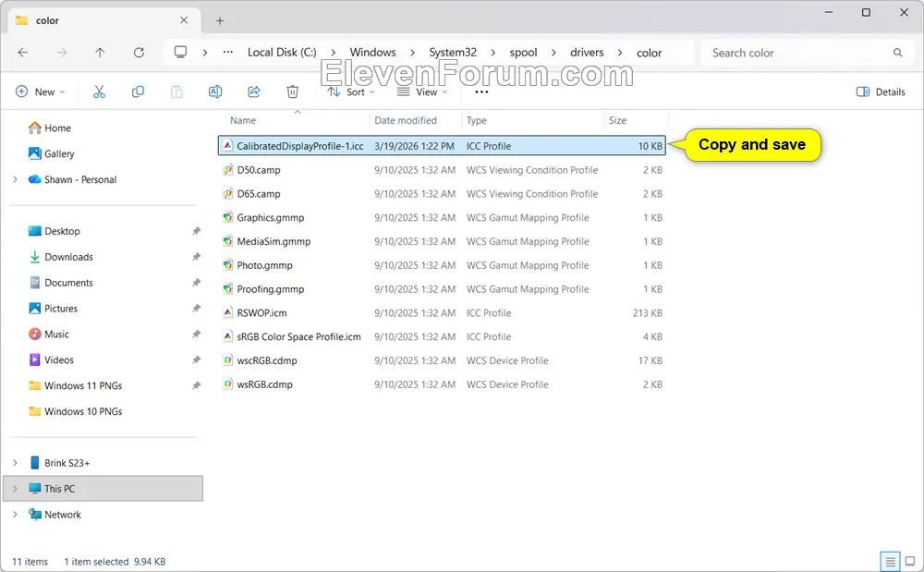Click the Copy icon in toolbar
Screen dimensions: 924x572
click(x=138, y=91)
